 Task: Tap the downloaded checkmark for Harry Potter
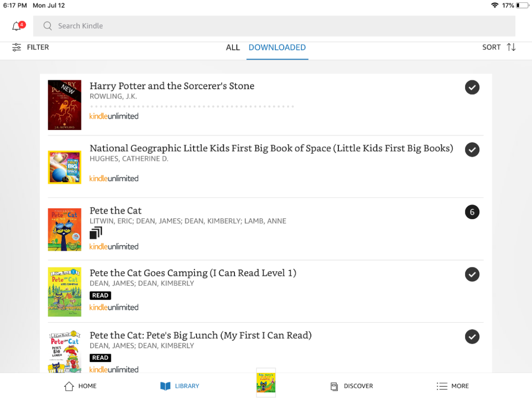pyautogui.click(x=472, y=87)
